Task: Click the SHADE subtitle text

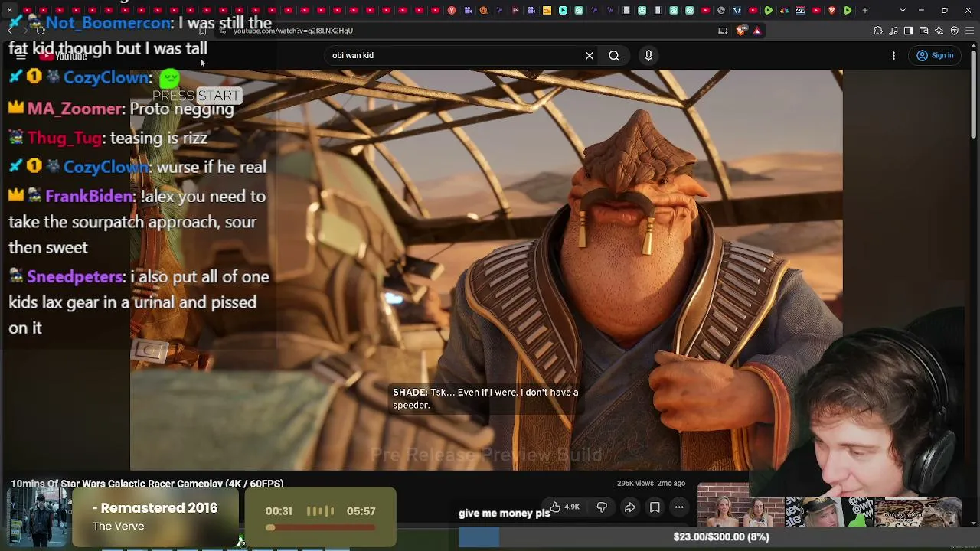Action: [x=485, y=399]
